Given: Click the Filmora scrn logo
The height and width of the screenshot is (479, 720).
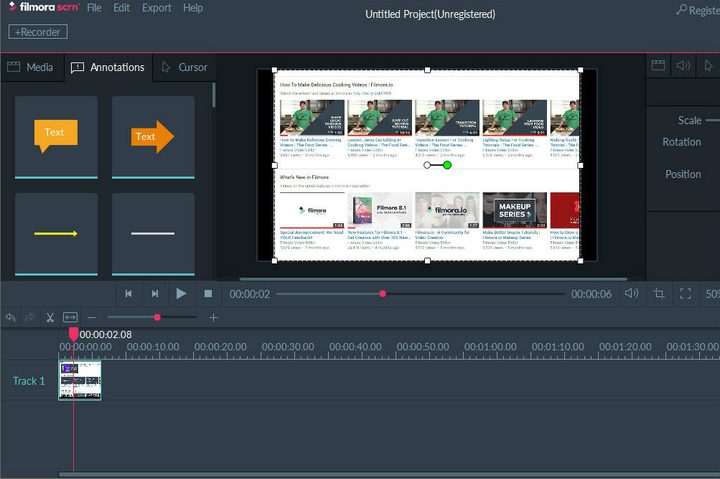Looking at the screenshot, I should point(45,7).
